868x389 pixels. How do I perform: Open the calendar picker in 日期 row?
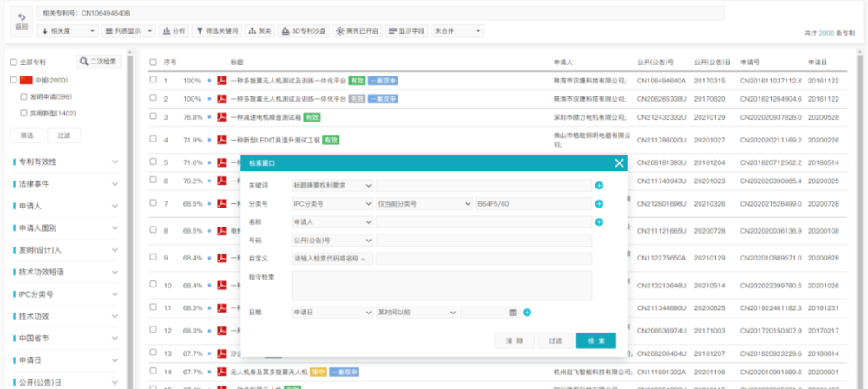pyautogui.click(x=513, y=312)
